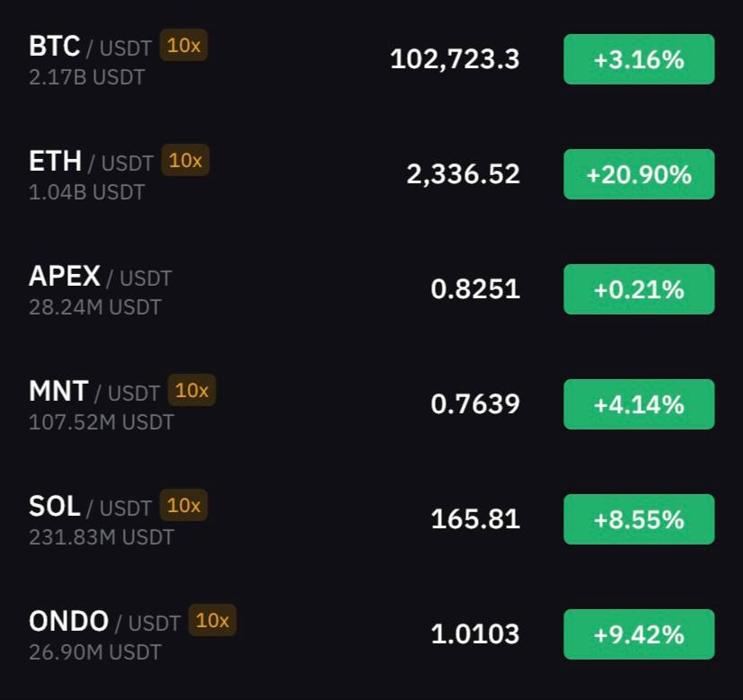Select the ONDO / USDT pair name
The image size is (743, 700).
(x=105, y=621)
